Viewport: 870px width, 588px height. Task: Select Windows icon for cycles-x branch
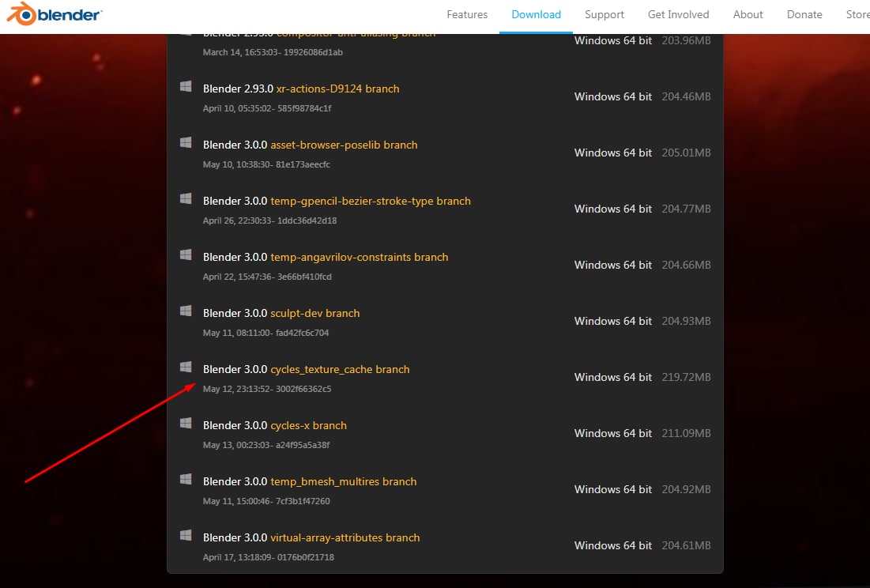click(186, 424)
